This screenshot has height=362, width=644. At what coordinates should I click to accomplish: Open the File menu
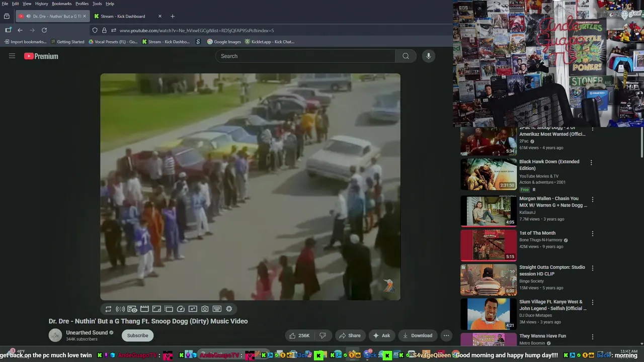[x=5, y=4]
